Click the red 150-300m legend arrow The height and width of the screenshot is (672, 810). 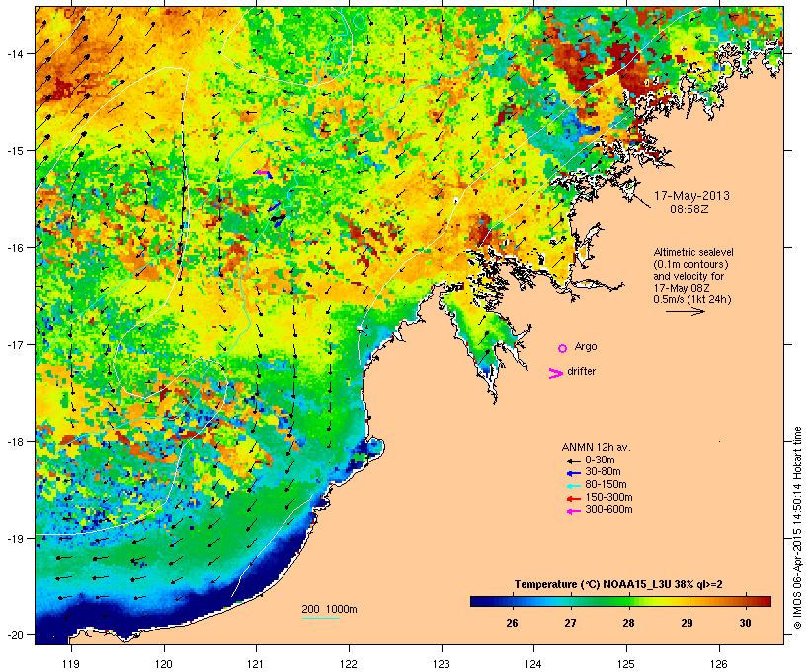573,499
